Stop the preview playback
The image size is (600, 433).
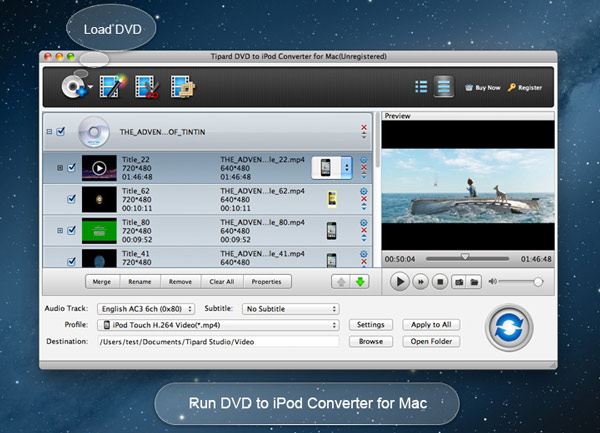(x=440, y=282)
